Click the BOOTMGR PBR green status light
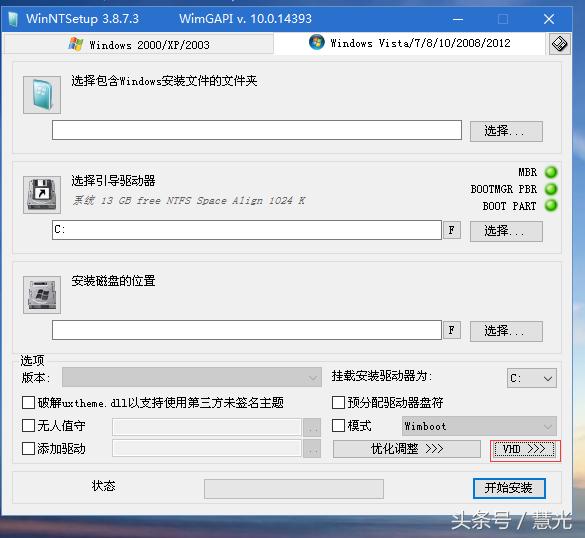The width and height of the screenshot is (585, 538). 551,189
